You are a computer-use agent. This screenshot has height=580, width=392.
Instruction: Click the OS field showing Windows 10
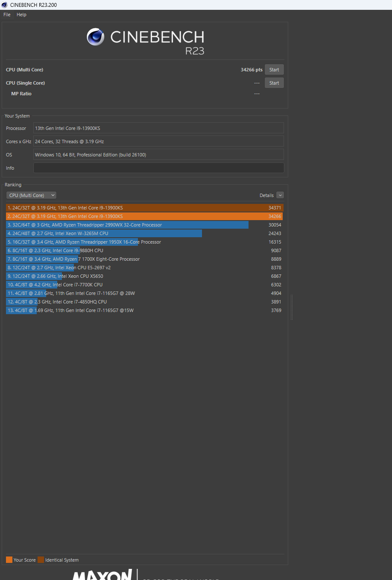[158, 155]
